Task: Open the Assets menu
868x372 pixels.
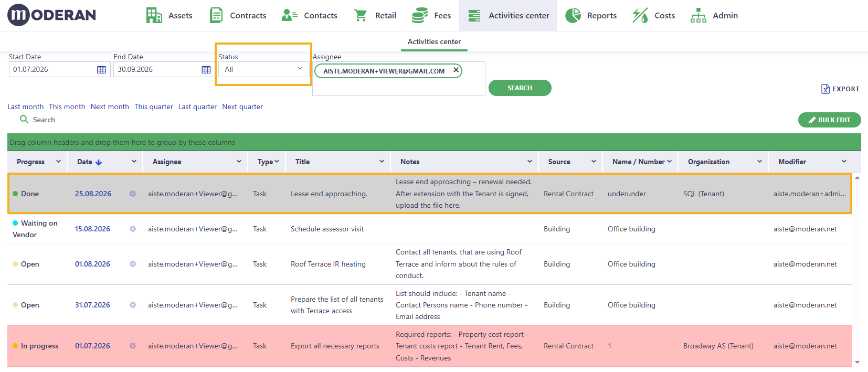Action: pyautogui.click(x=169, y=16)
